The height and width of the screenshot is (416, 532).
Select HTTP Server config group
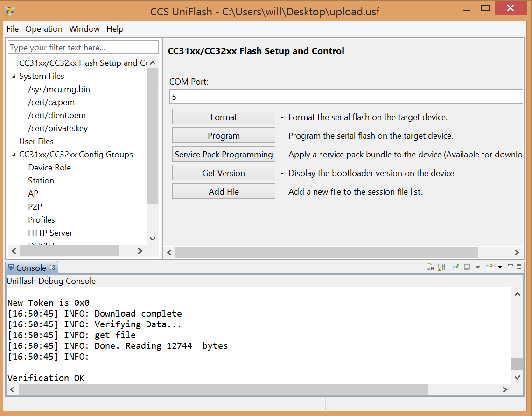[x=50, y=233]
